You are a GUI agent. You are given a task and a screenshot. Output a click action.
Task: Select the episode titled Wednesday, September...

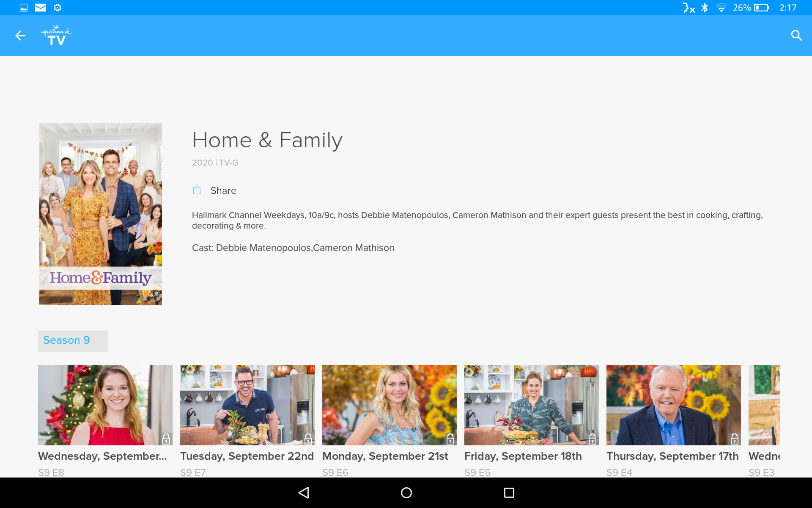point(105,405)
